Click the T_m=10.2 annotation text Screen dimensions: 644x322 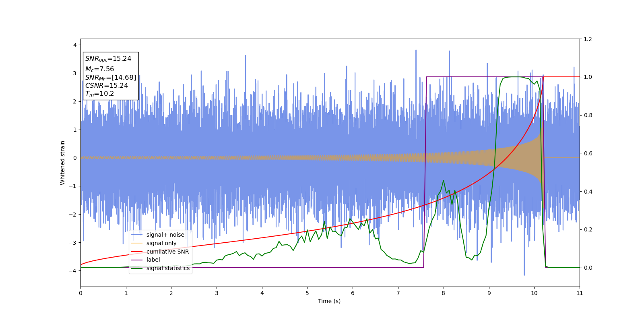click(x=99, y=94)
